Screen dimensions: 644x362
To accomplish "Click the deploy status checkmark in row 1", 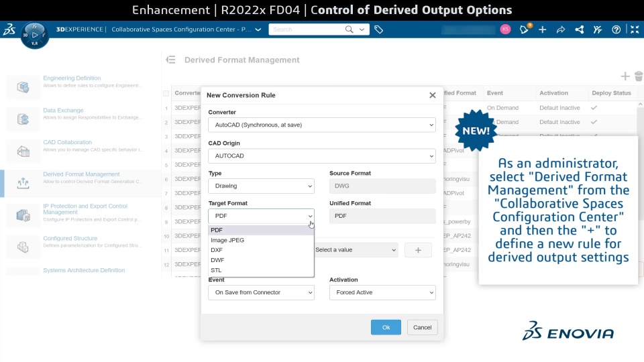I will click(594, 108).
